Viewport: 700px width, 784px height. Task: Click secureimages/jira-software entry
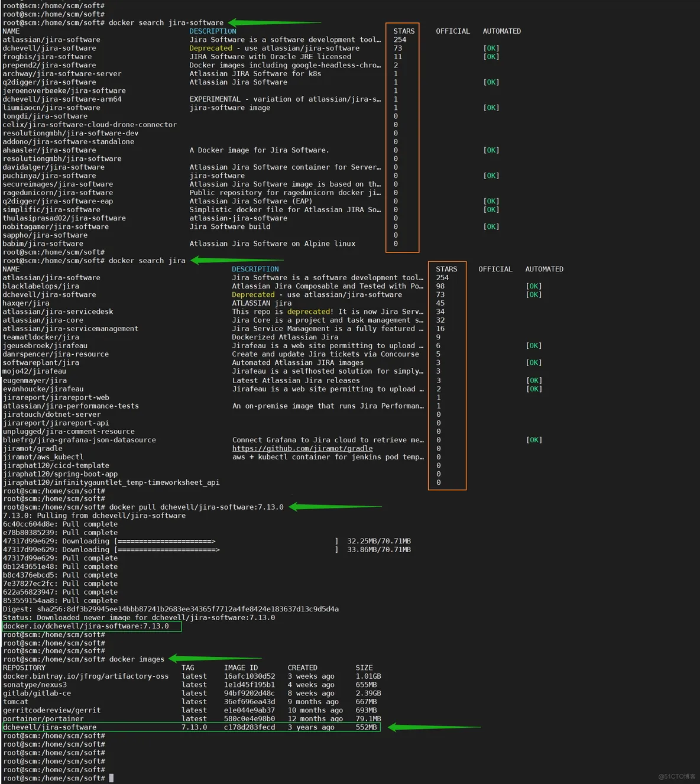pos(58,184)
